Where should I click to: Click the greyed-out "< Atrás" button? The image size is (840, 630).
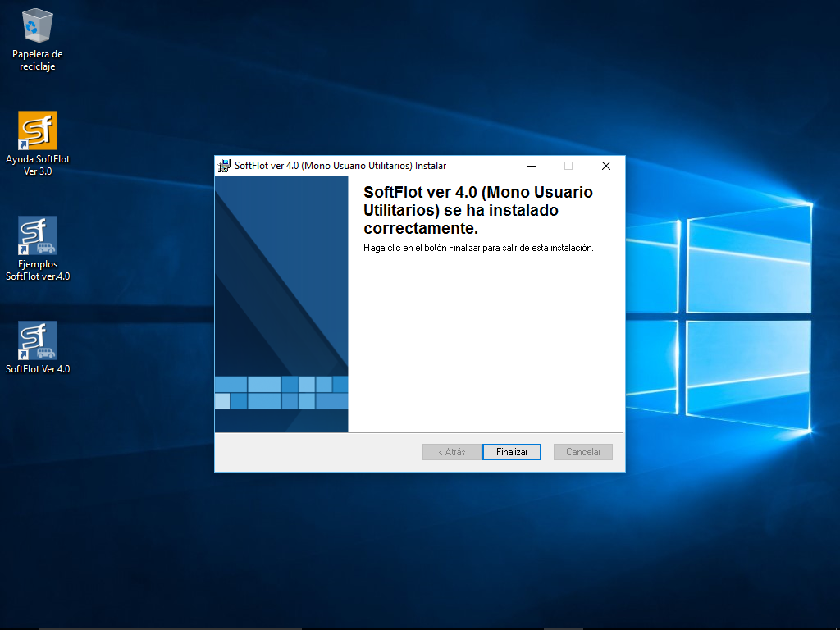click(x=451, y=452)
